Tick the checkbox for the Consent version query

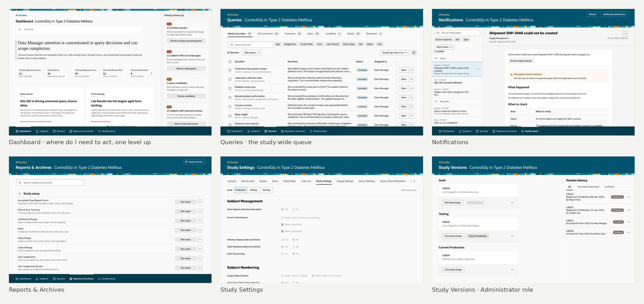click(230, 107)
